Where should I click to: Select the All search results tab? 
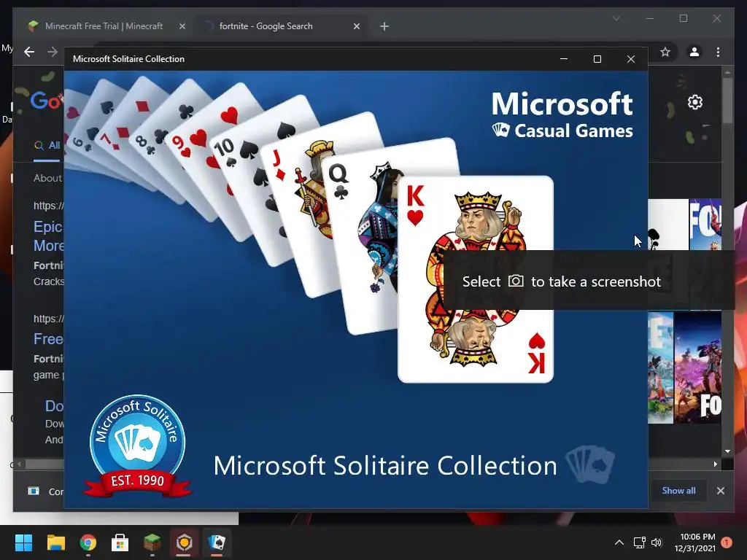pyautogui.click(x=47, y=146)
